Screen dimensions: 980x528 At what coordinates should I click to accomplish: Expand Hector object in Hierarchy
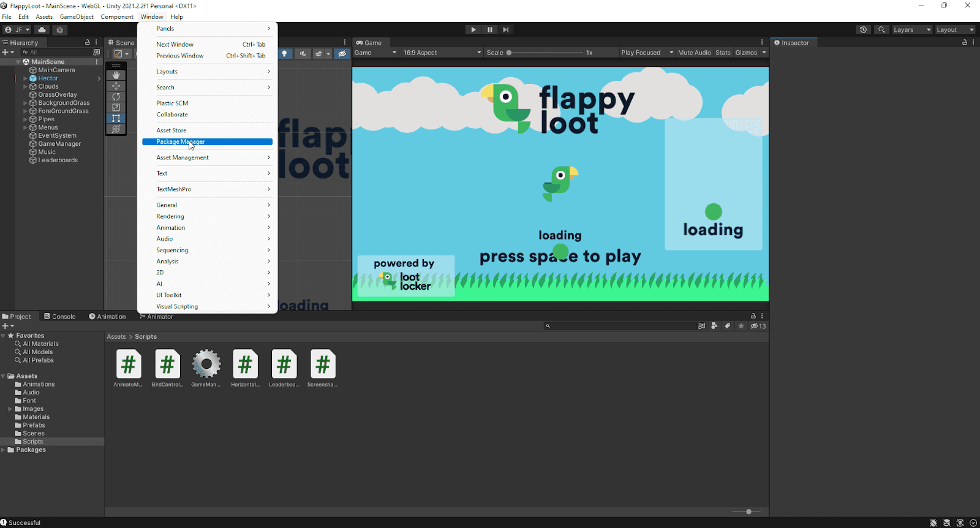[x=25, y=78]
